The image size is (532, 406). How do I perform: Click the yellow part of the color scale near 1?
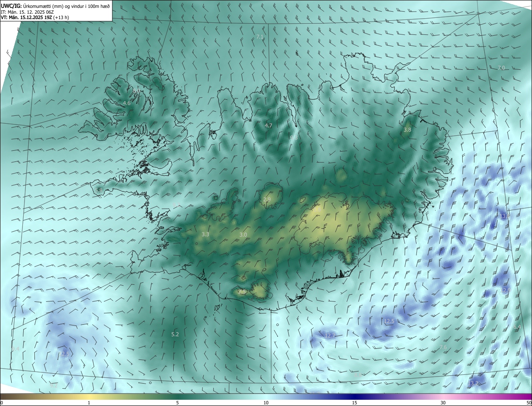coord(89,396)
